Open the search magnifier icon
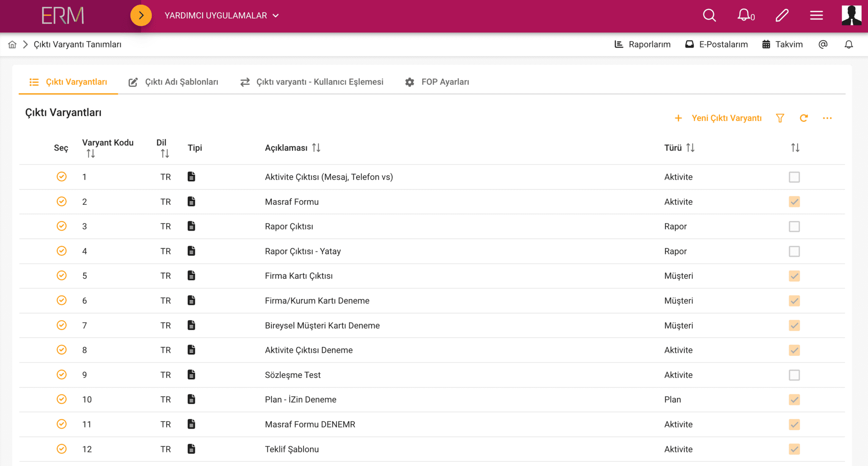The image size is (868, 466). pyautogui.click(x=709, y=16)
